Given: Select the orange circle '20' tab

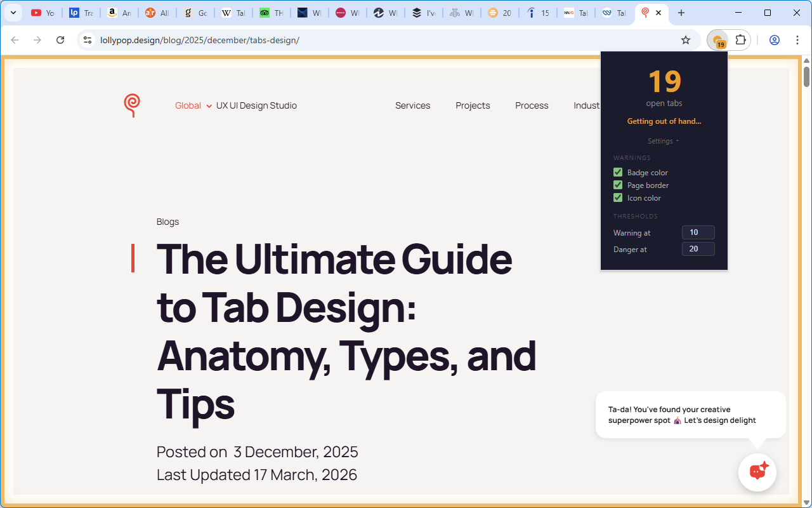Looking at the screenshot, I should point(499,13).
